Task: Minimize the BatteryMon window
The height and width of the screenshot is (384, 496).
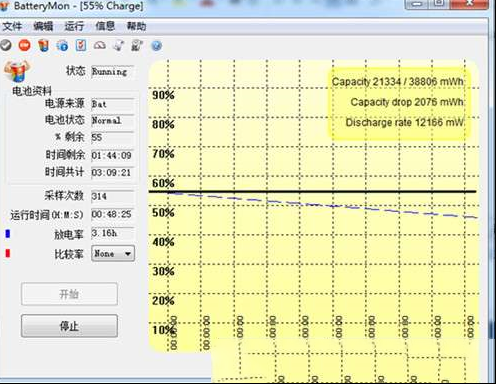Action: coord(416,4)
